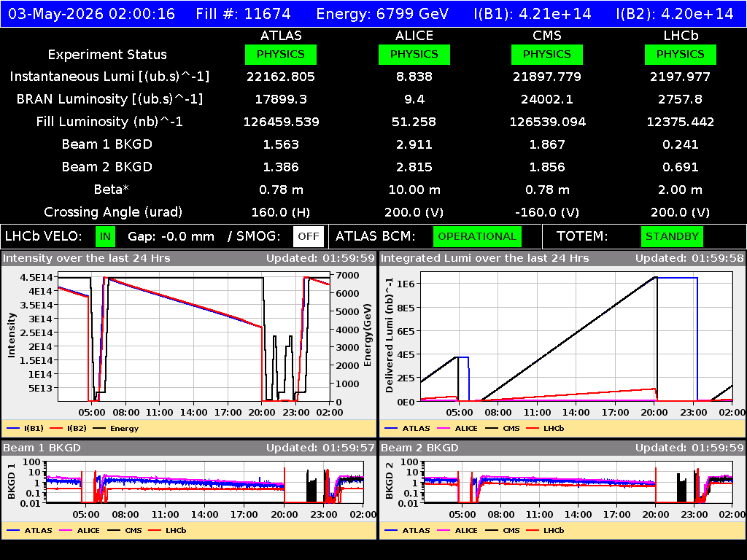Click the Beam 2 BKGD table row label

coord(107,167)
